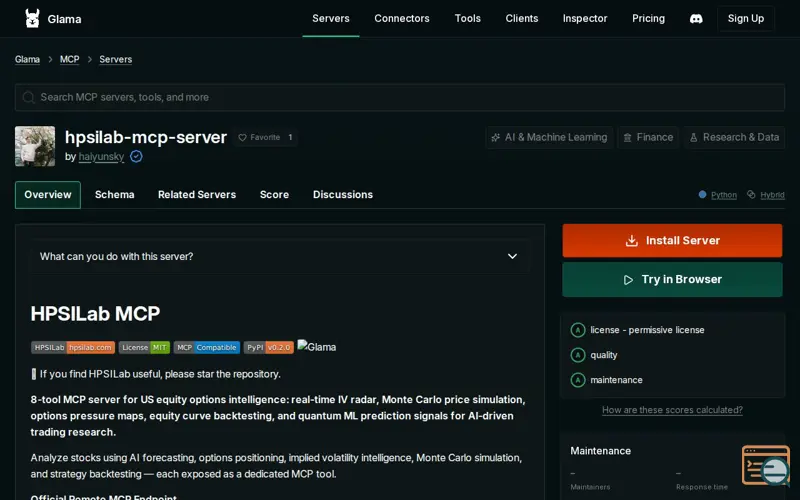Screen dimensions: 800x500
Task: Click the hpsilab-mcp-server title
Action: click(146, 137)
